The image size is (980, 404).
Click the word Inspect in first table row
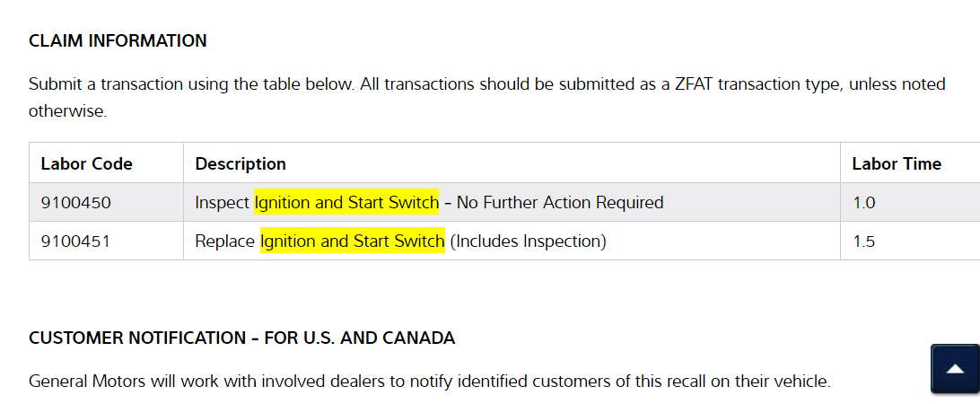point(223,203)
